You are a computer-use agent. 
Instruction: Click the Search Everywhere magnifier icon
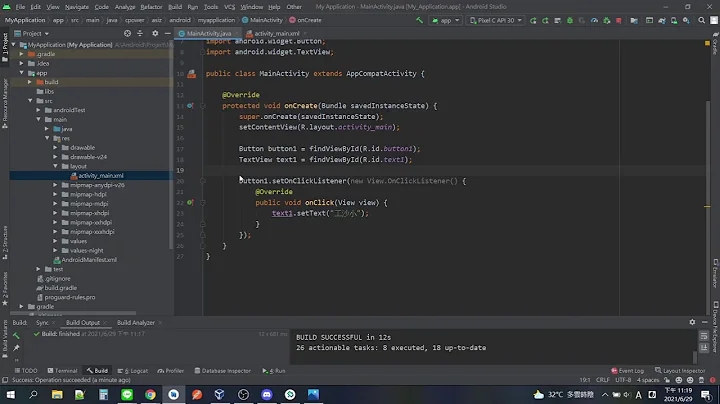pos(702,20)
